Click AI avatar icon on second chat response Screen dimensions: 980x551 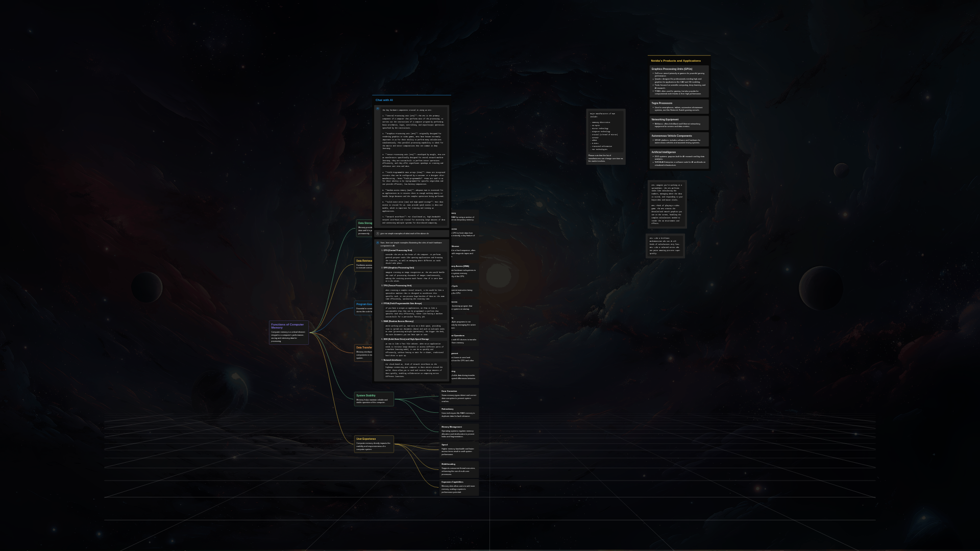coord(378,243)
